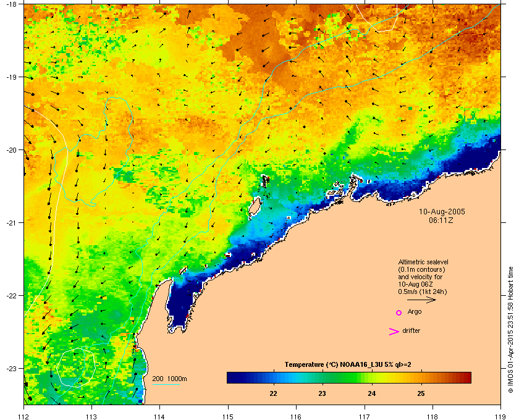Click longitude axis label 114

[x=159, y=416]
